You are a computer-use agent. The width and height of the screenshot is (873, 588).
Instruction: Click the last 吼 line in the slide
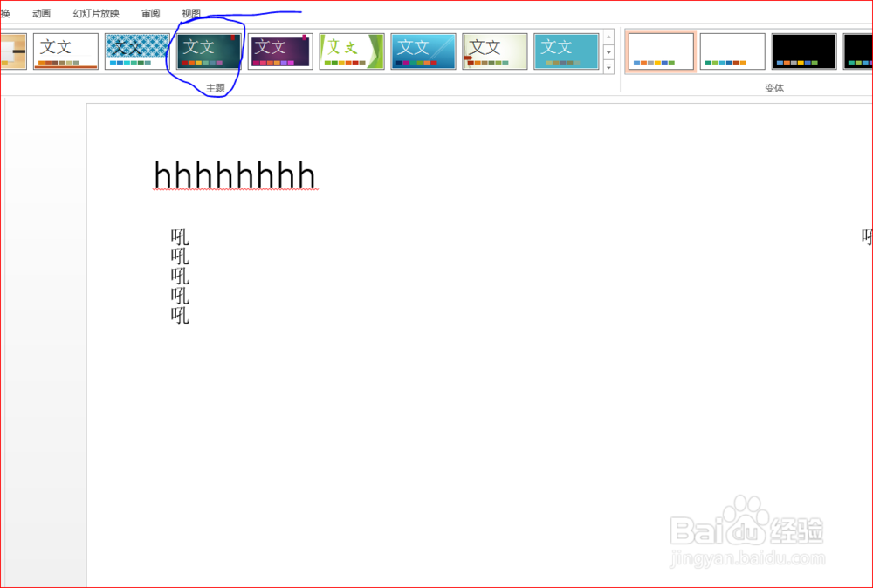click(180, 315)
